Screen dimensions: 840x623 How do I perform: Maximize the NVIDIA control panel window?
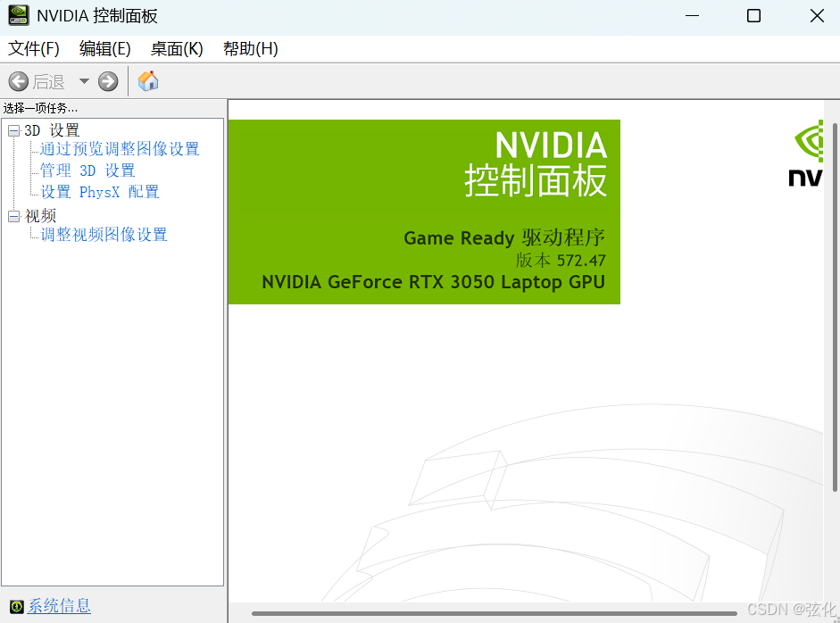pyautogui.click(x=753, y=16)
